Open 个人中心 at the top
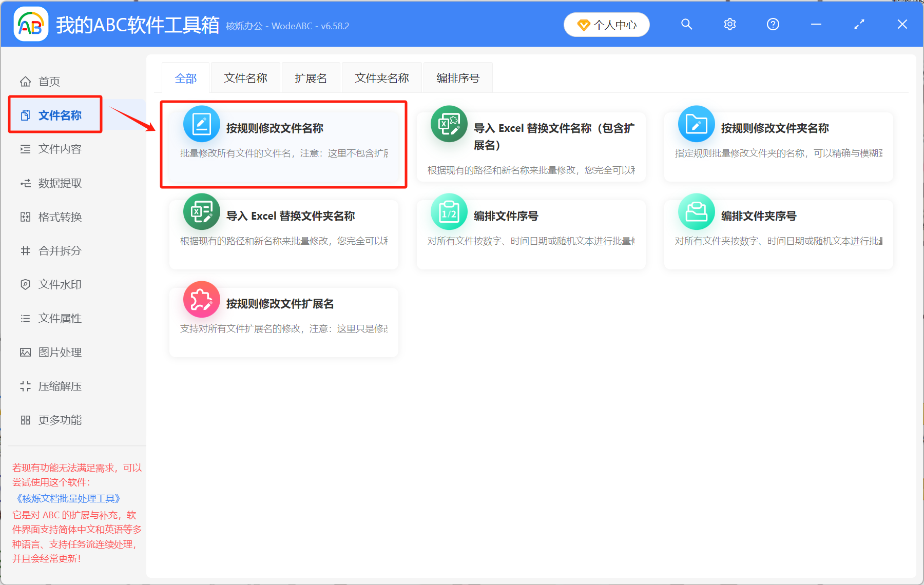924x585 pixels. (606, 24)
